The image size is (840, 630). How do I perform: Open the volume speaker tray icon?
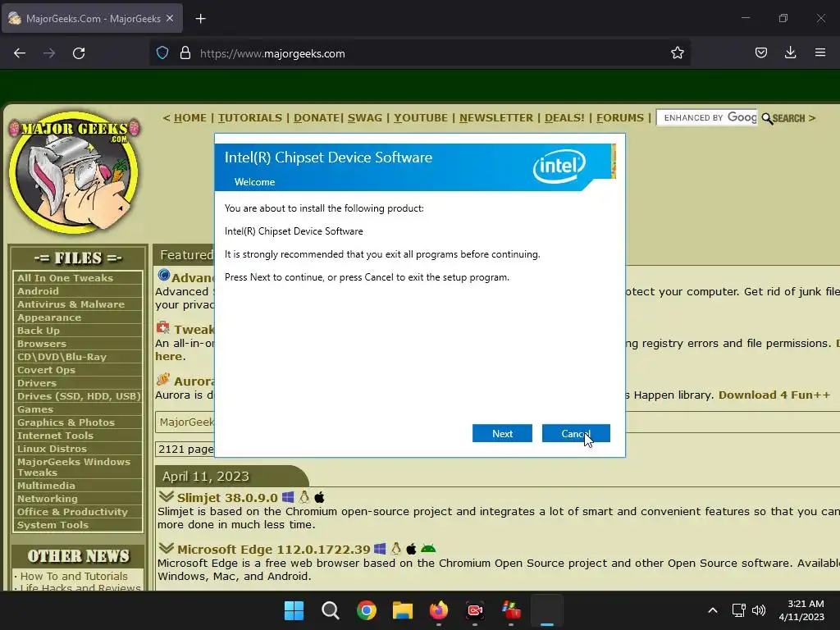coord(759,610)
